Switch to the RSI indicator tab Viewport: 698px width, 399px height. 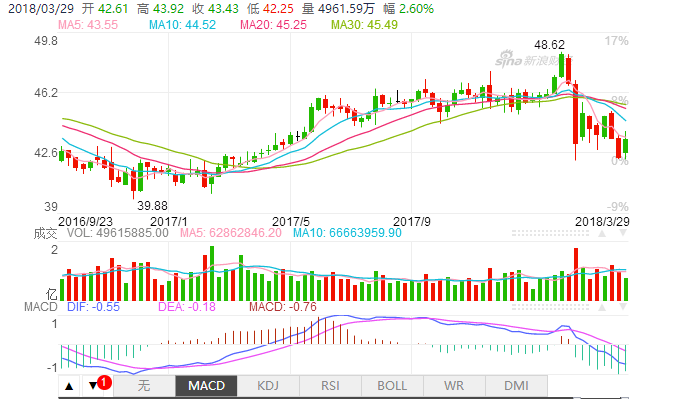pos(330,386)
